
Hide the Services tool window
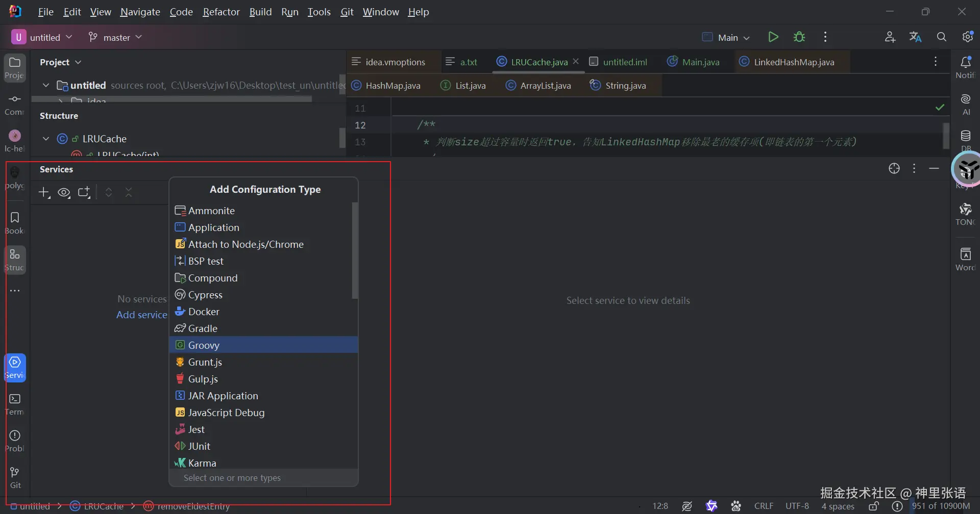pyautogui.click(x=934, y=169)
